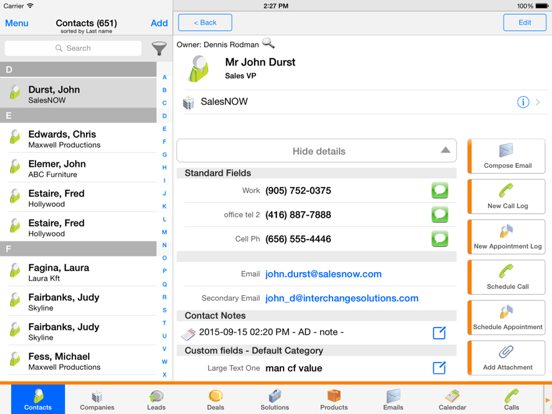Jump to letter W in index
552x414 pixels.
[164, 362]
